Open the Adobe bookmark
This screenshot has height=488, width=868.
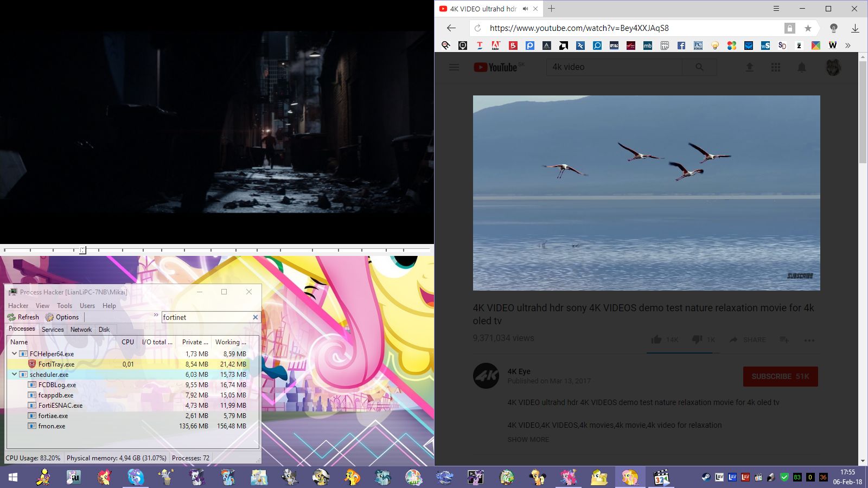click(x=496, y=46)
